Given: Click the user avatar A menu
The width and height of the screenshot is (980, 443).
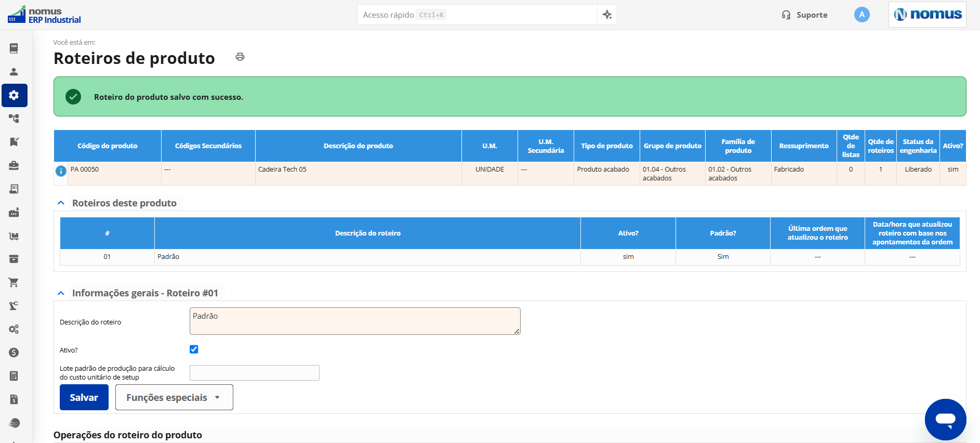Looking at the screenshot, I should coord(862,15).
